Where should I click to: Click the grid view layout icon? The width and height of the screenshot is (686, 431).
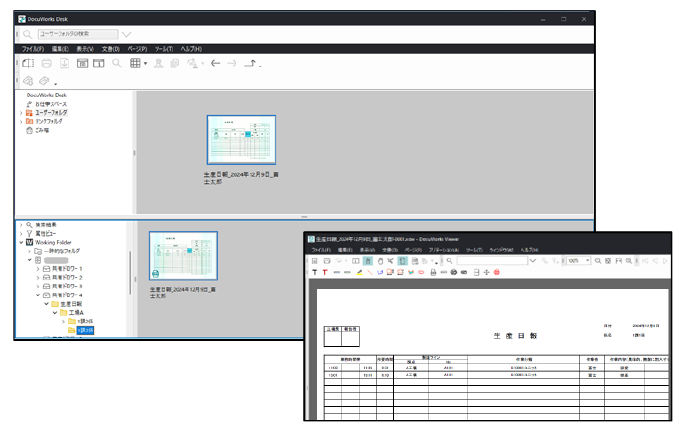[135, 64]
